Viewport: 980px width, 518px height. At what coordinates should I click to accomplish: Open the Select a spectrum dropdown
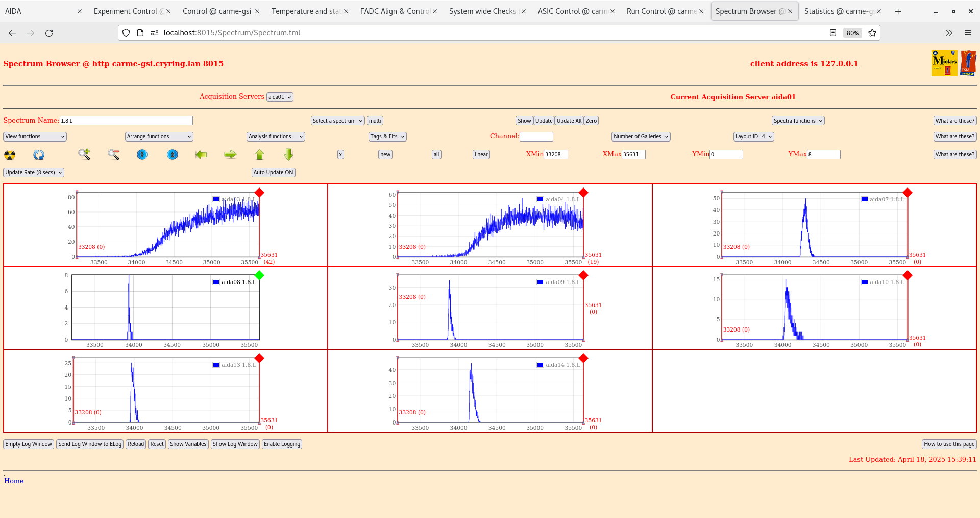[337, 121]
